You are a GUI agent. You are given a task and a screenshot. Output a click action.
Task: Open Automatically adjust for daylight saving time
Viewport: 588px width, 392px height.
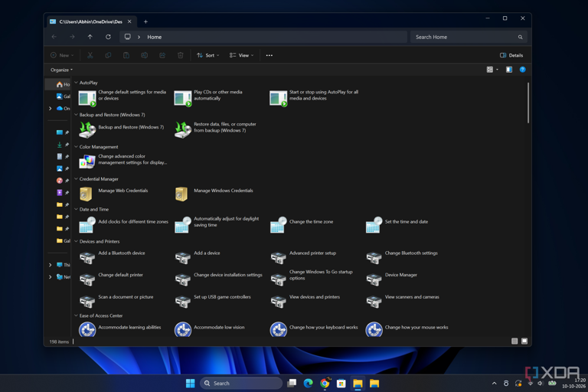217,224
